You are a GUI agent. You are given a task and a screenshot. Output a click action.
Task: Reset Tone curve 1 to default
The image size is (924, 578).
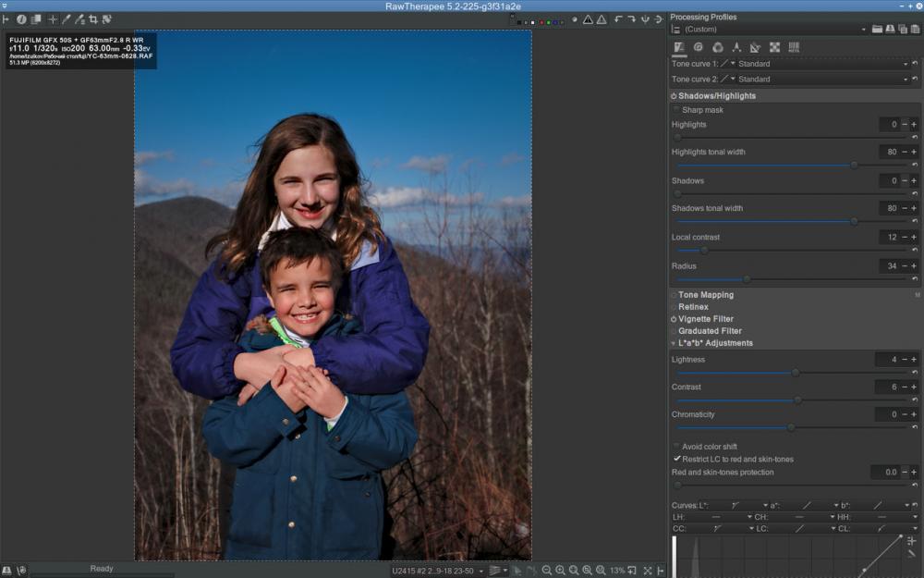coord(915,64)
